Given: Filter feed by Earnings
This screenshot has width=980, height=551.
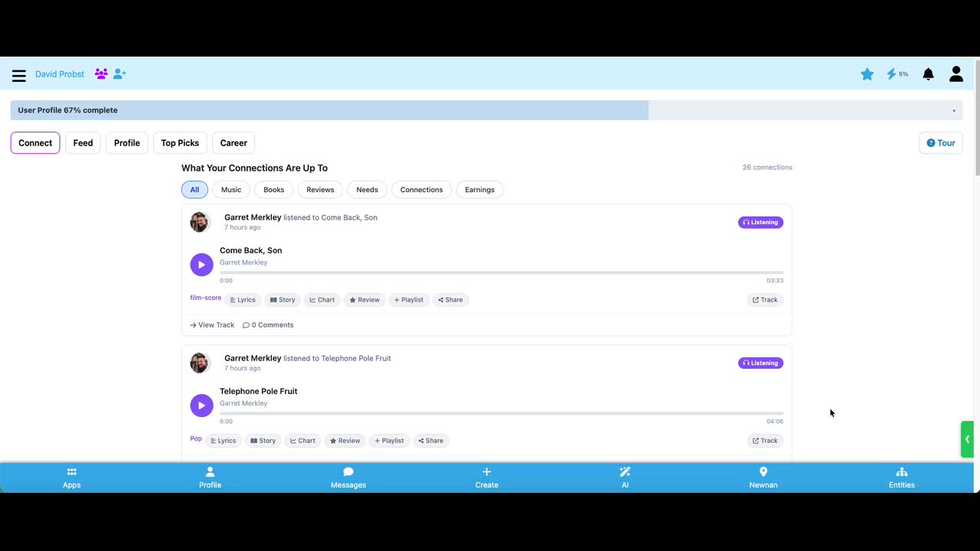Looking at the screenshot, I should tap(480, 190).
